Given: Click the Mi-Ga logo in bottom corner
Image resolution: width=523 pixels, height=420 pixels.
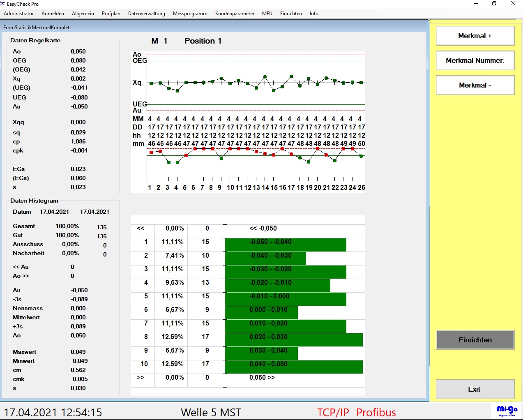Looking at the screenshot, I should (x=507, y=411).
